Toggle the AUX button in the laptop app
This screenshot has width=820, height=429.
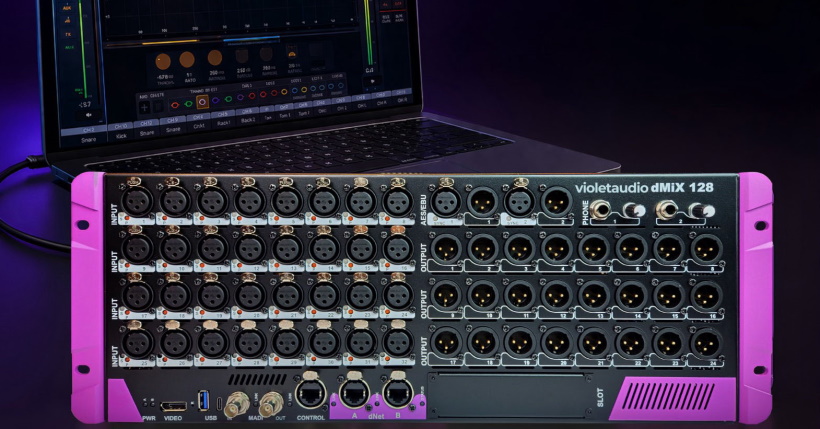tap(67, 8)
